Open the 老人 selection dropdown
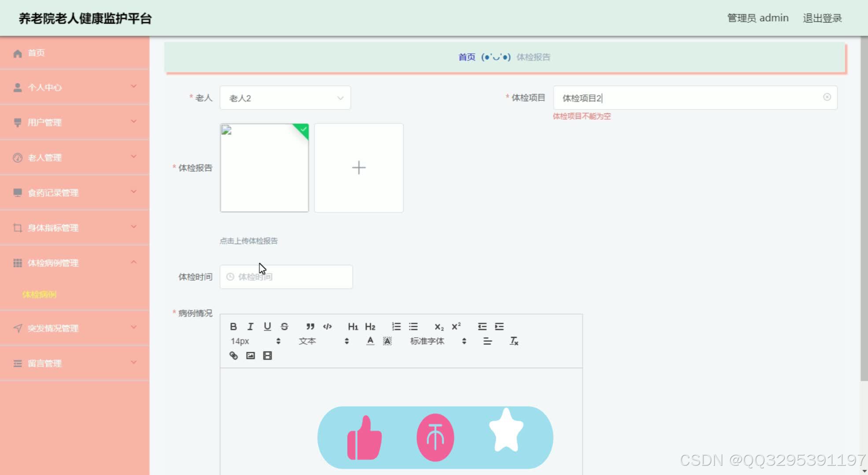This screenshot has width=868, height=475. (285, 98)
